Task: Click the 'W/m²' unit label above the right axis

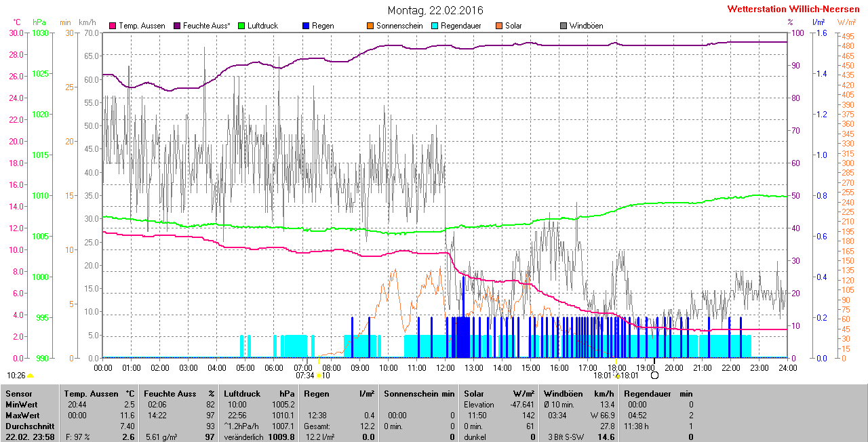Action: point(848,22)
